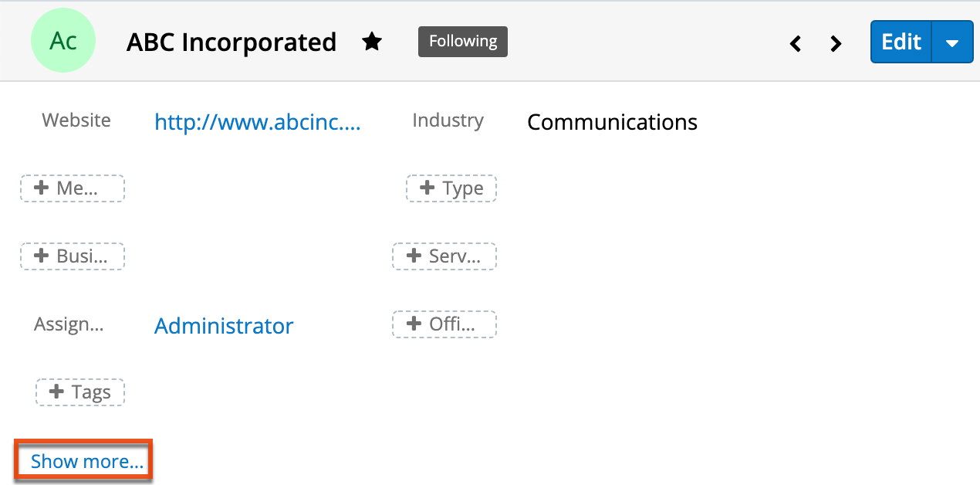Image resolution: width=980 pixels, height=485 pixels.
Task: Click the ABC Incorporated record title
Action: click(231, 42)
